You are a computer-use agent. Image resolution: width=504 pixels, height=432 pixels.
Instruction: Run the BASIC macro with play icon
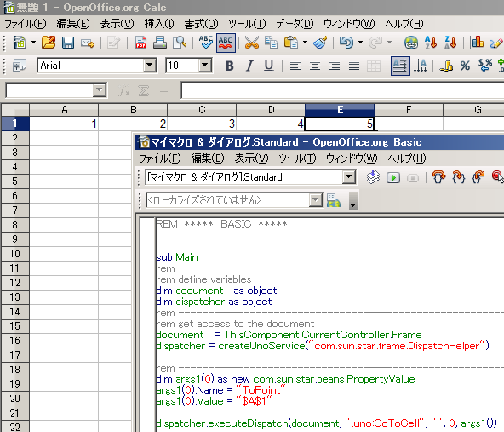(393, 177)
